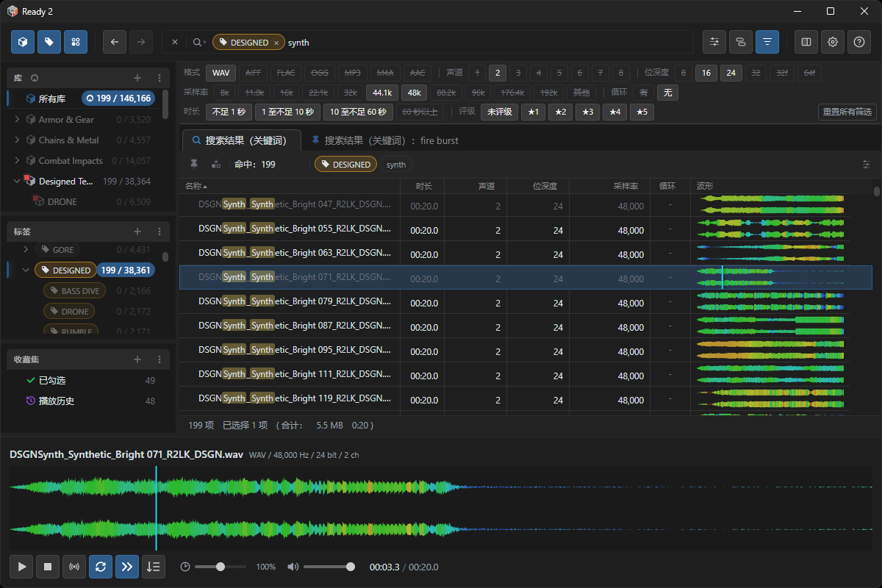Image resolution: width=882 pixels, height=588 pixels.
Task: Toggle the filter panel icon
Action: click(767, 42)
